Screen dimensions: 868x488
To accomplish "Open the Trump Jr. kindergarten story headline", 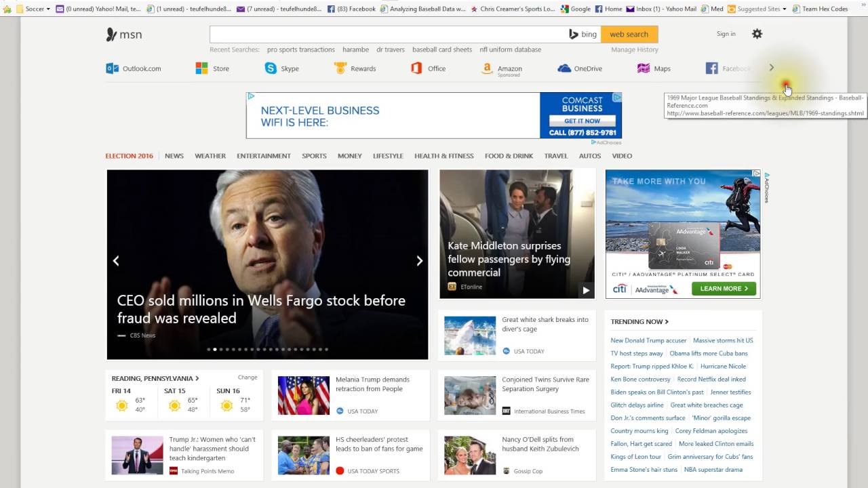I will click(212, 449).
